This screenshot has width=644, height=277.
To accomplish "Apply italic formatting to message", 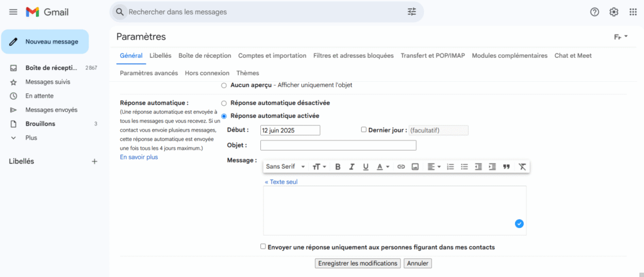I will pos(352,167).
